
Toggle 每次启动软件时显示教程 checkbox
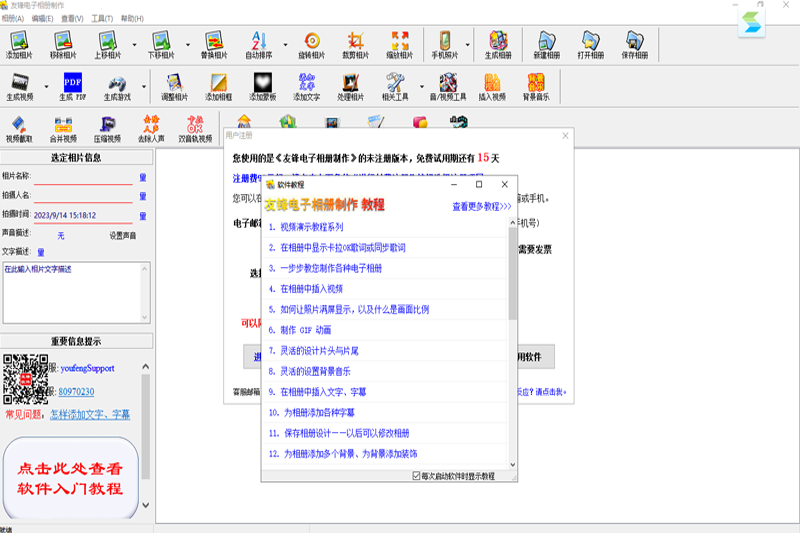418,476
